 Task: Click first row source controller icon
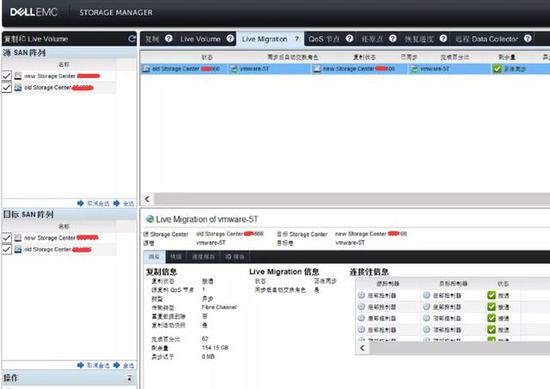click(x=361, y=295)
